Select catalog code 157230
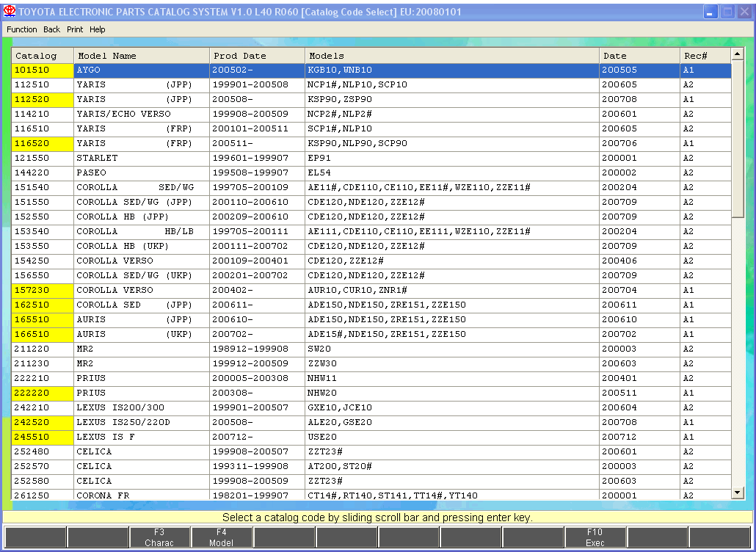 371,290
